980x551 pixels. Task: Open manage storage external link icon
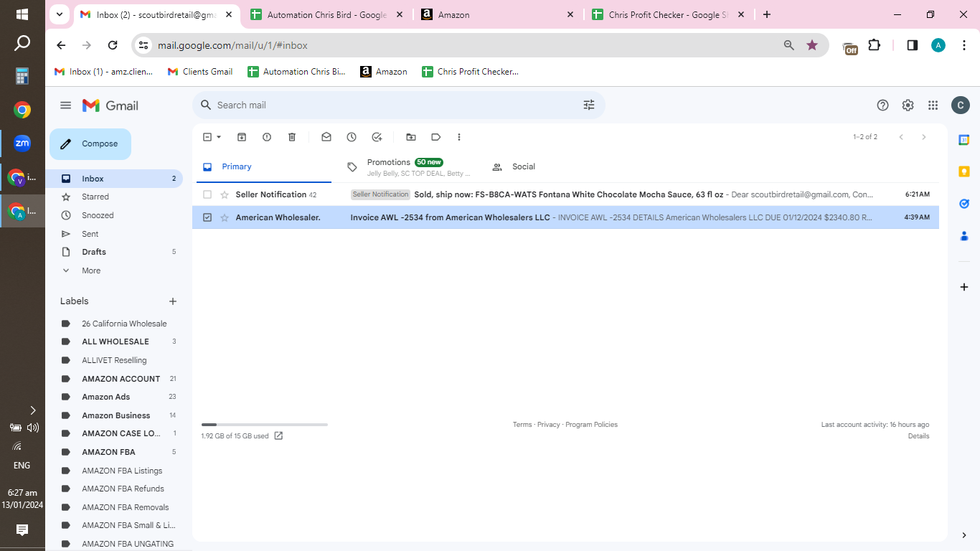click(278, 435)
